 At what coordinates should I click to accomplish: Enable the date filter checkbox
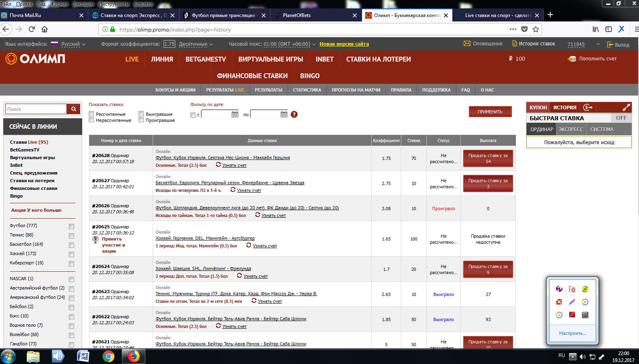[x=193, y=115]
